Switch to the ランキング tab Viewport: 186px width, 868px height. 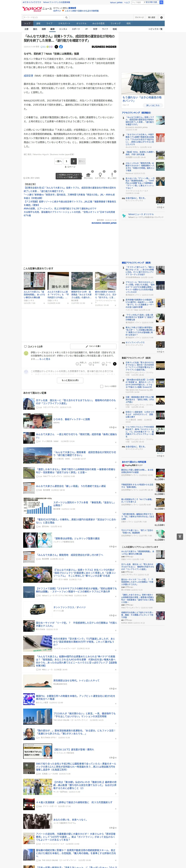(115, 24)
